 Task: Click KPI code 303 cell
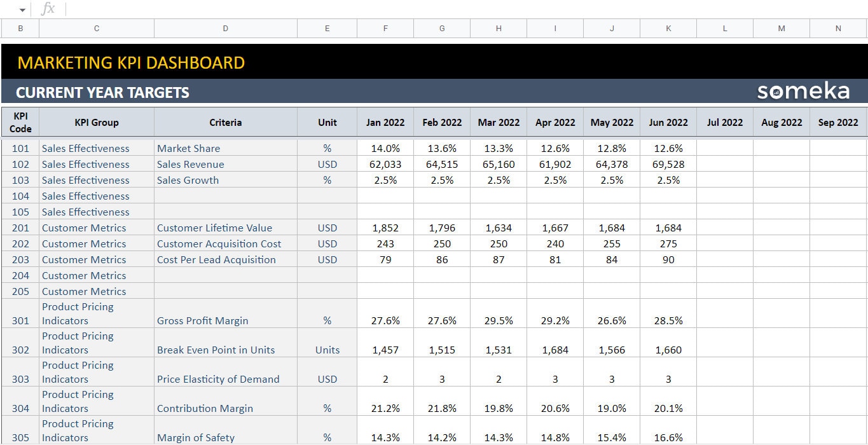pos(20,372)
